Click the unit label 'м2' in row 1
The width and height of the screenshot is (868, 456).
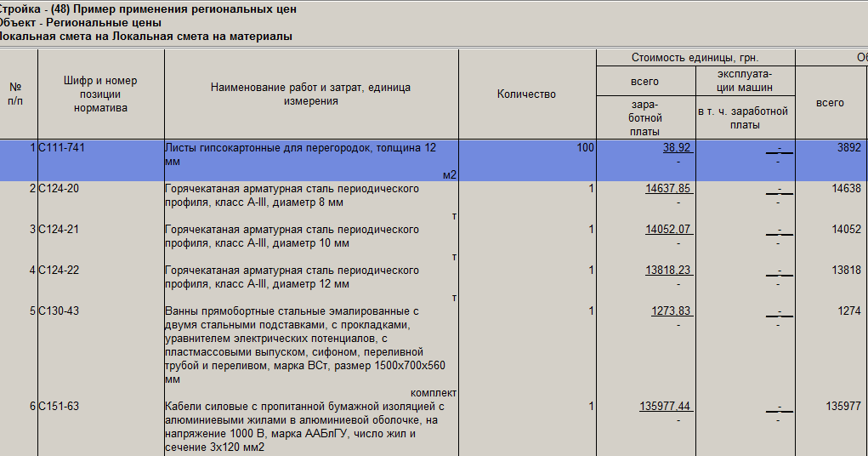pos(450,175)
